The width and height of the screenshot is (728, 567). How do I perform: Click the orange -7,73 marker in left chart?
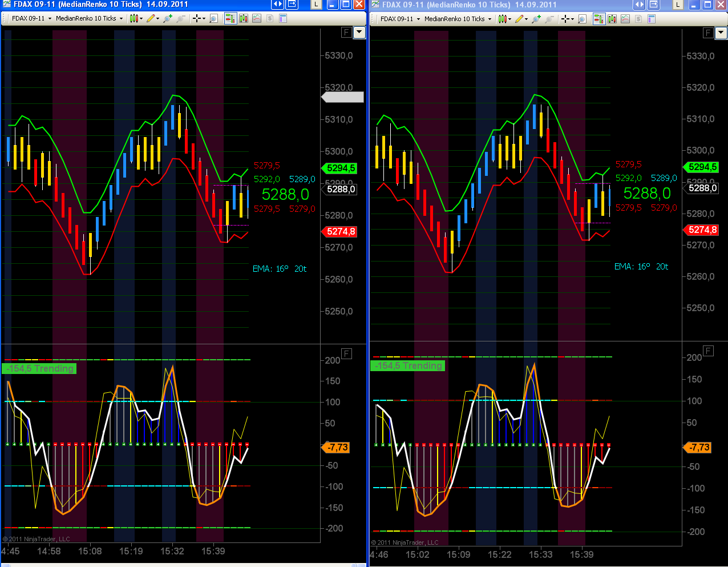click(336, 448)
